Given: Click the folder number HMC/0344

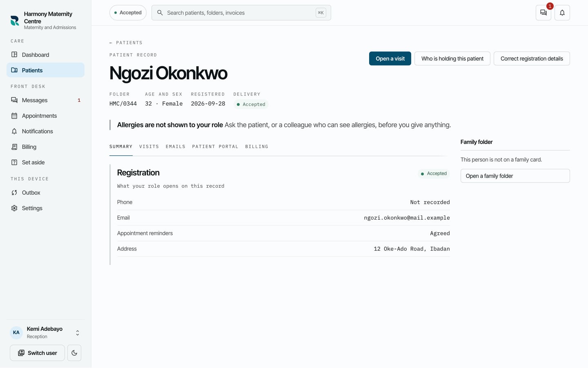Looking at the screenshot, I should click(123, 104).
